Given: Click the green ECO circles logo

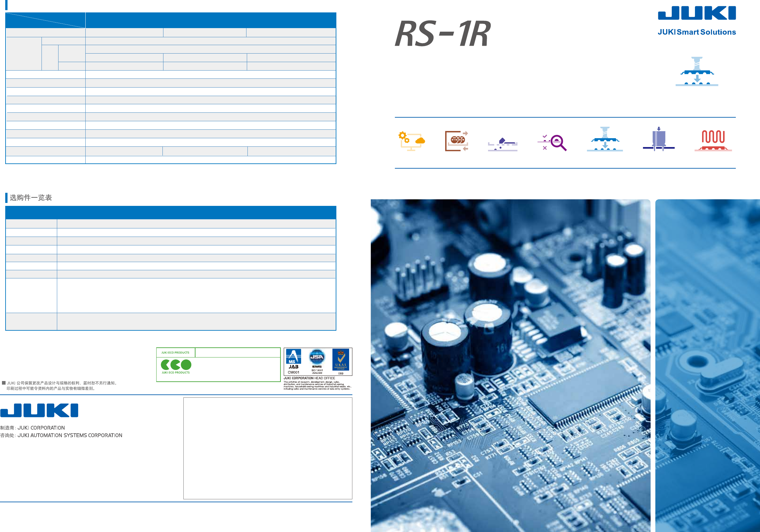Looking at the screenshot, I should [176, 365].
